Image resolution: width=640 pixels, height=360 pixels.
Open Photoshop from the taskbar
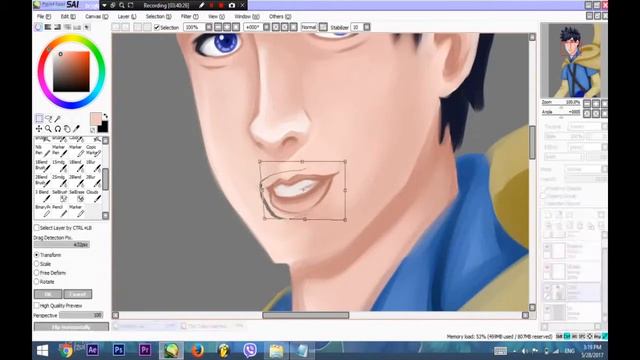coord(118,350)
